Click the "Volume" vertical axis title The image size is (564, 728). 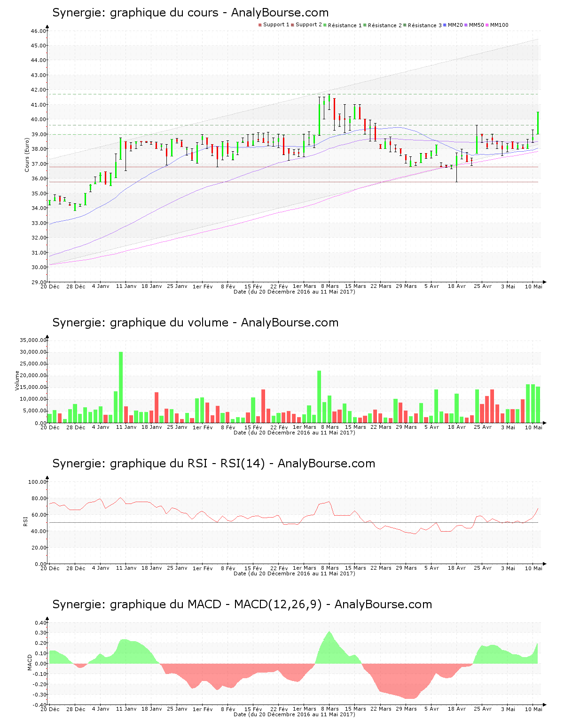pyautogui.click(x=17, y=381)
